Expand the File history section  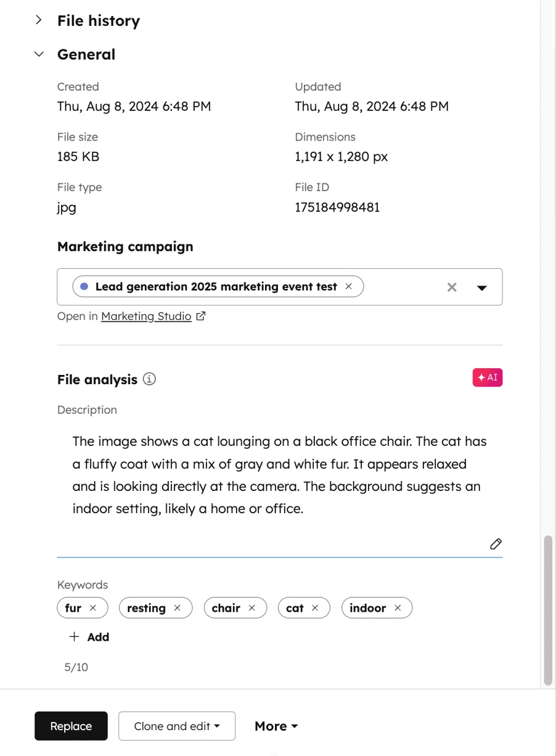[38, 20]
